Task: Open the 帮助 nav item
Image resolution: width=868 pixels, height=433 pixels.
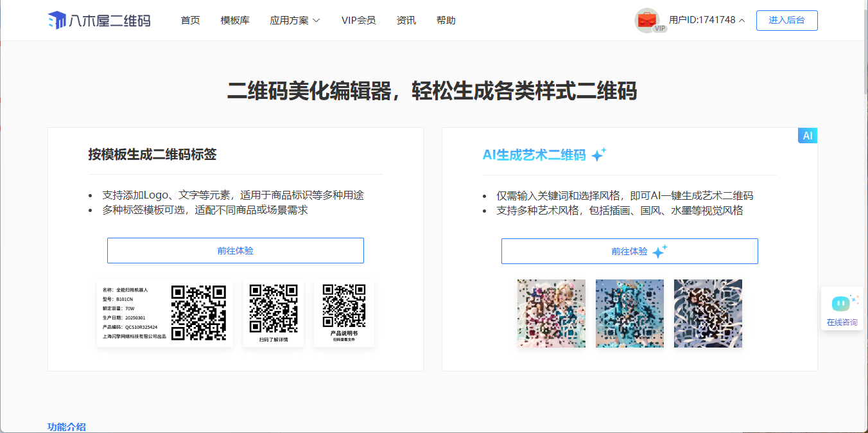Action: coord(446,21)
